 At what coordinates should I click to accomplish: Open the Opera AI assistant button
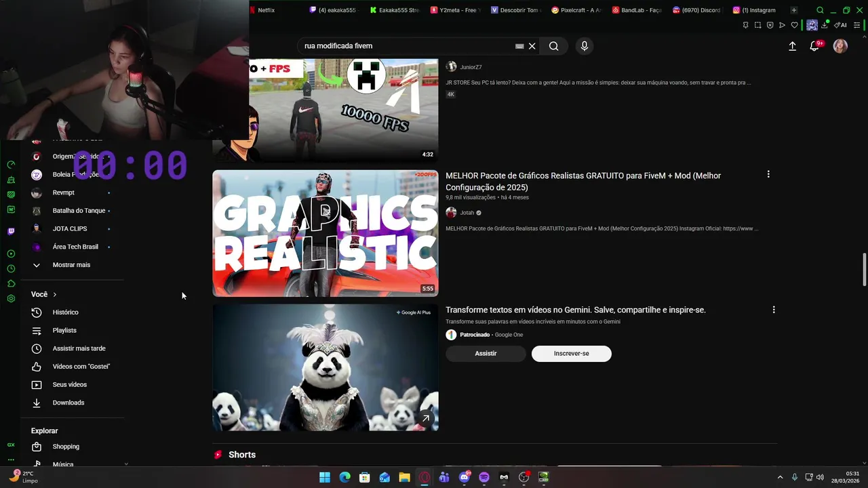click(841, 25)
